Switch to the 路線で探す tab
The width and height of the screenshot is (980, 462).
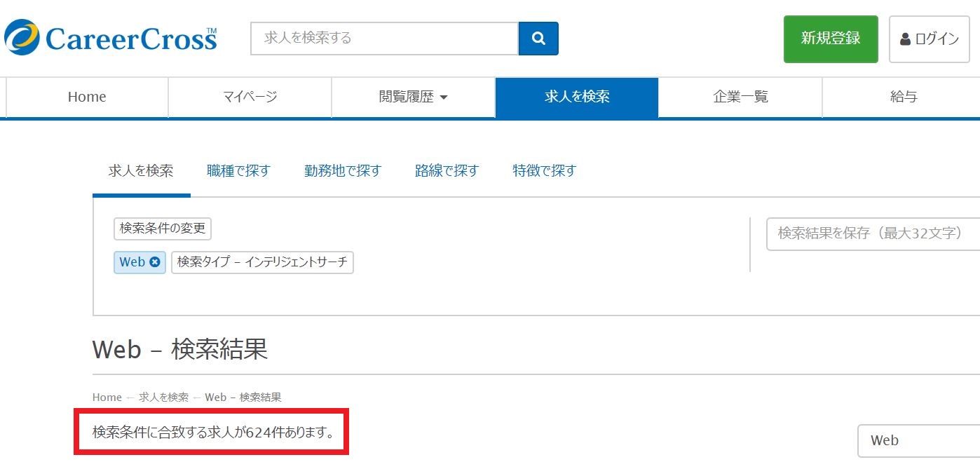(447, 171)
